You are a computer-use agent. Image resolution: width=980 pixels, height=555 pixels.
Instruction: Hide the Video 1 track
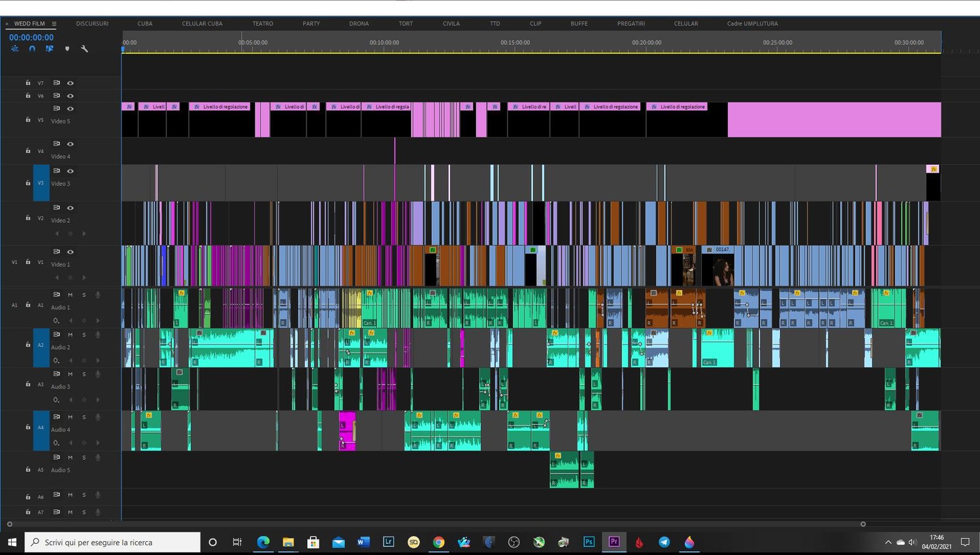[71, 252]
